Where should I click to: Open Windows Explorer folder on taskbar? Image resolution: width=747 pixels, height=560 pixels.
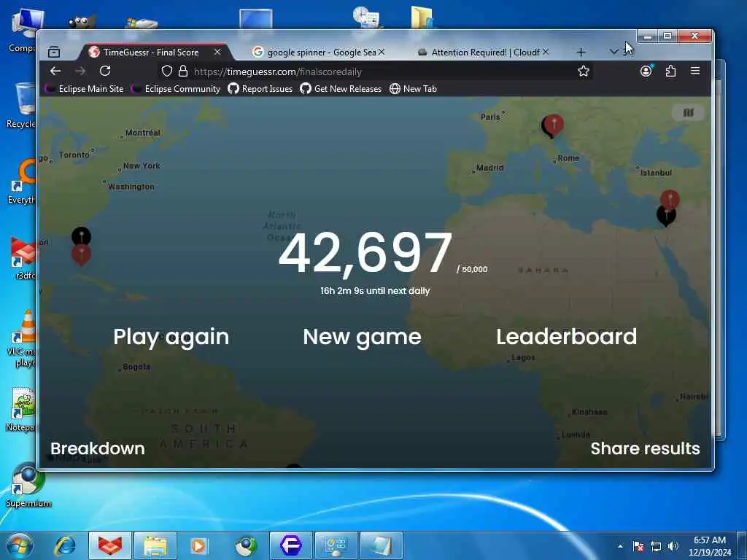pyautogui.click(x=155, y=545)
